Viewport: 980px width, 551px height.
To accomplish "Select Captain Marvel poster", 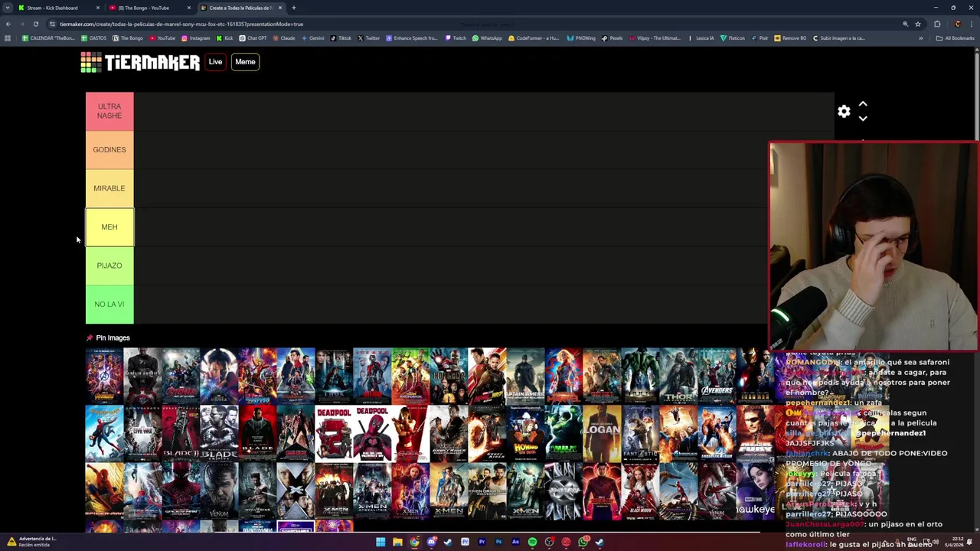I will (x=563, y=376).
